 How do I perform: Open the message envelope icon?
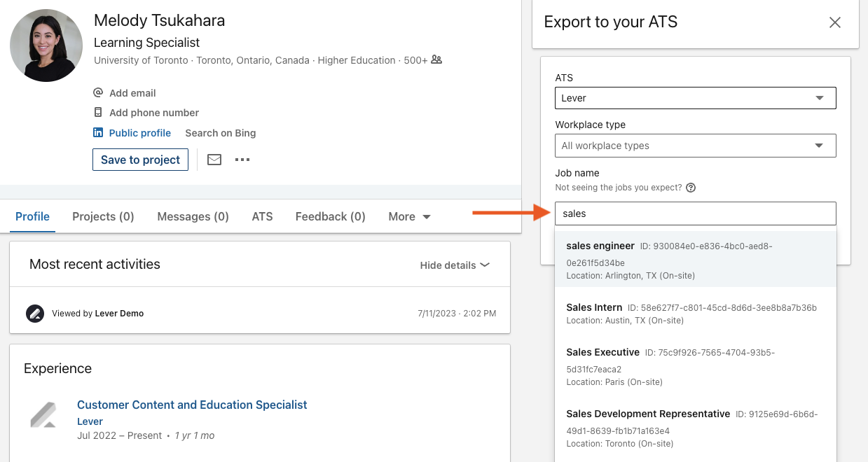coord(214,160)
